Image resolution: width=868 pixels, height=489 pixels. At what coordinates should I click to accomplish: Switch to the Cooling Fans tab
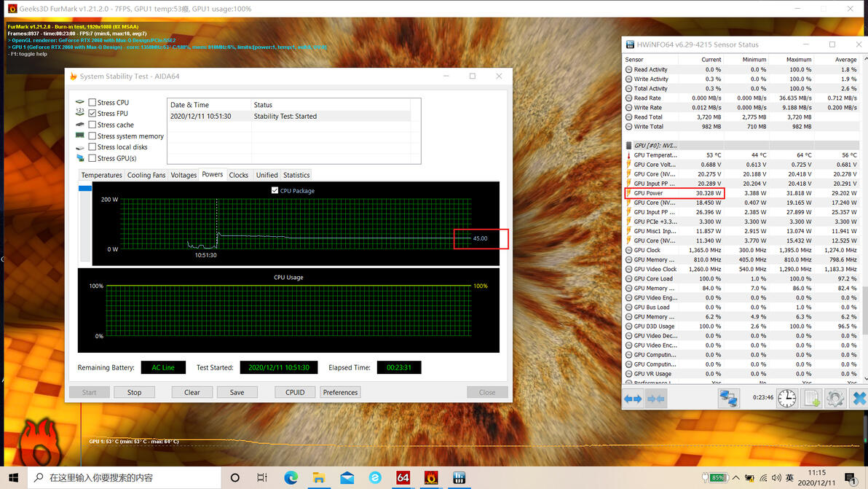click(x=146, y=175)
